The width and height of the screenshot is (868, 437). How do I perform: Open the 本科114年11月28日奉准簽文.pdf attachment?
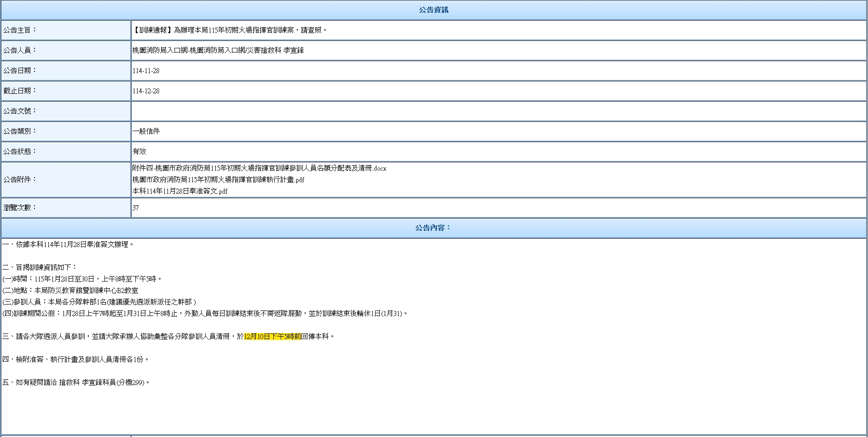tap(179, 191)
